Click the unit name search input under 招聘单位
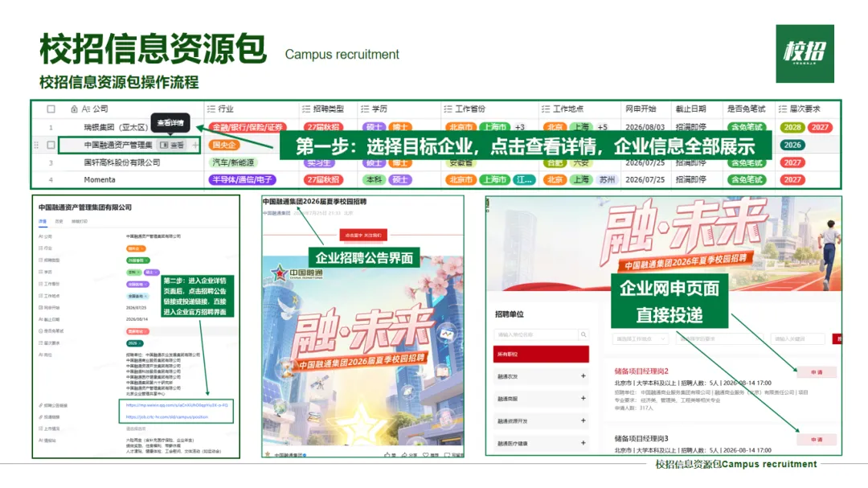This screenshot has height=488, width=868. pyautogui.click(x=536, y=334)
